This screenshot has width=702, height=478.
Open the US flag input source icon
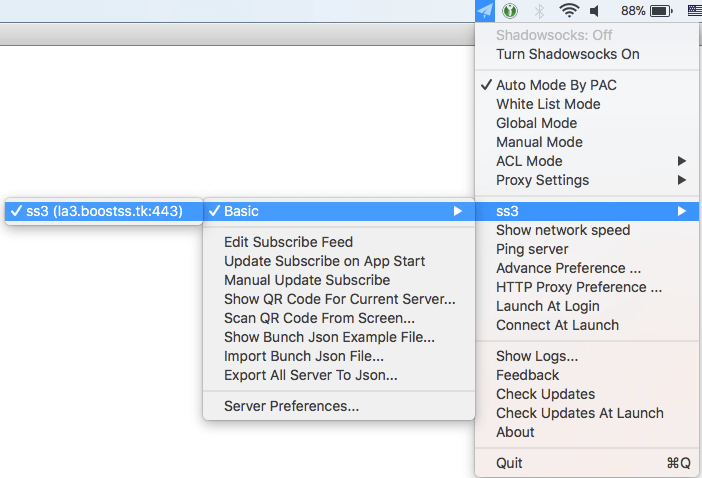click(694, 11)
